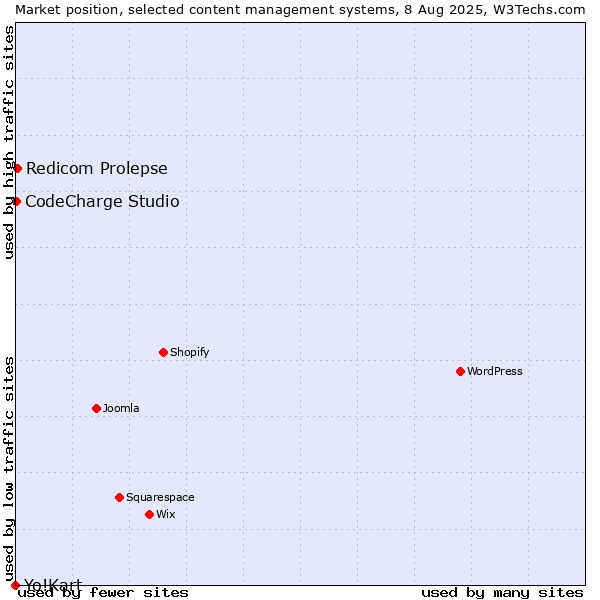The height and width of the screenshot is (600, 600).
Task: Click the 'used by high traffic sites' axis label
Action: tap(9, 142)
